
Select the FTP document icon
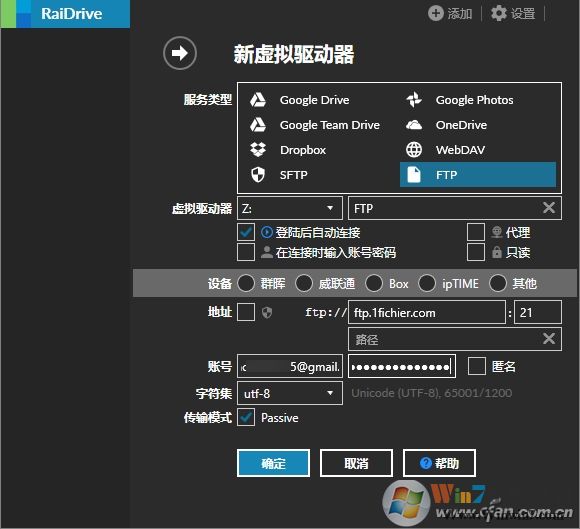point(414,175)
